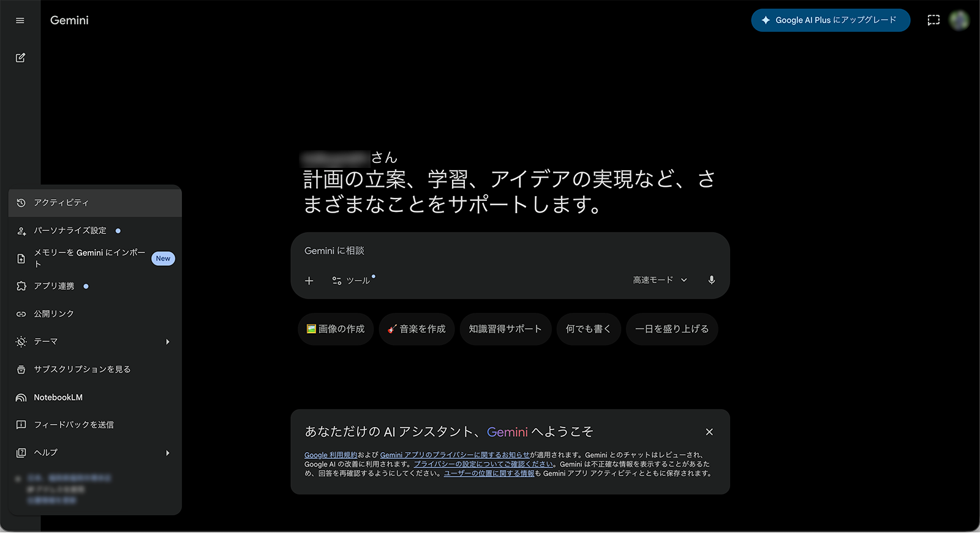
Task: Open 公開リンク menu entry
Action: coord(95,314)
